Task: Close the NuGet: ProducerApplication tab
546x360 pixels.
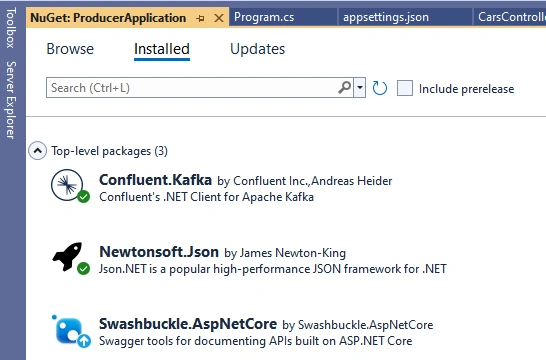Action: [x=219, y=18]
